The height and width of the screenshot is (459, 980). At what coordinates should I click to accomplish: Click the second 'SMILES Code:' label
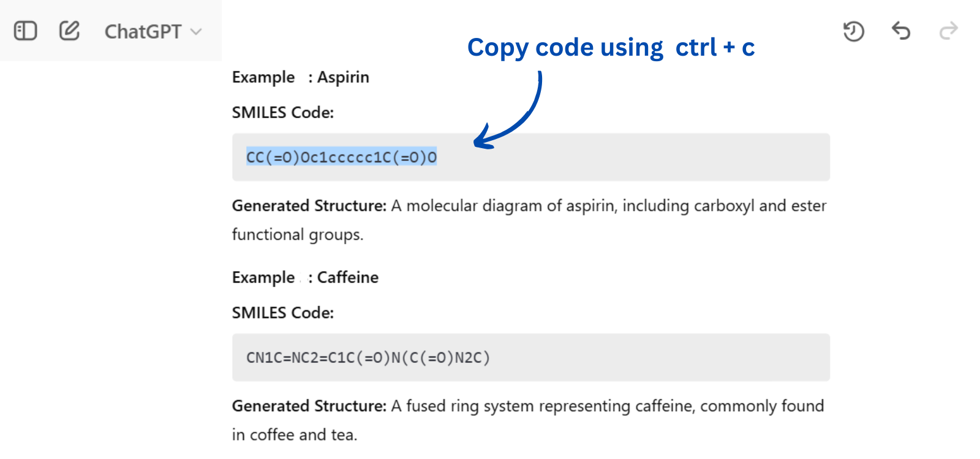tap(283, 313)
